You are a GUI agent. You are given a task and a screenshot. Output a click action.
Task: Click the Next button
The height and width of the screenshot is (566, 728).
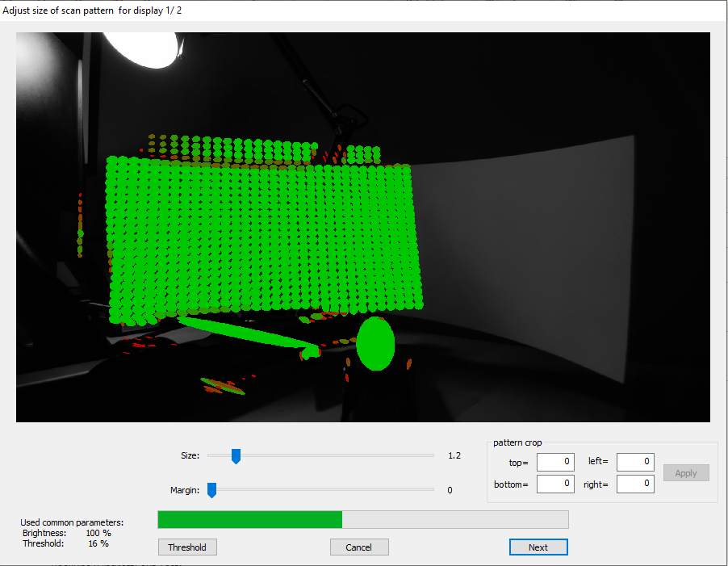tap(538, 547)
